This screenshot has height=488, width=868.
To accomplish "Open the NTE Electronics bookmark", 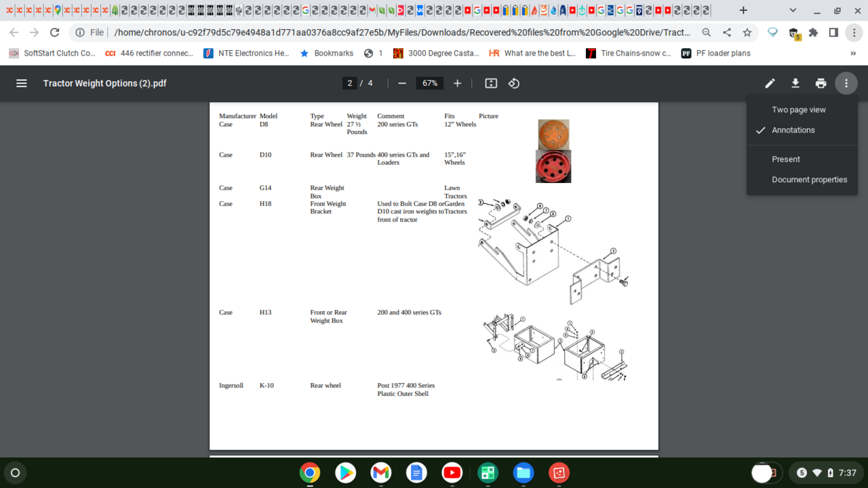I will pos(247,54).
